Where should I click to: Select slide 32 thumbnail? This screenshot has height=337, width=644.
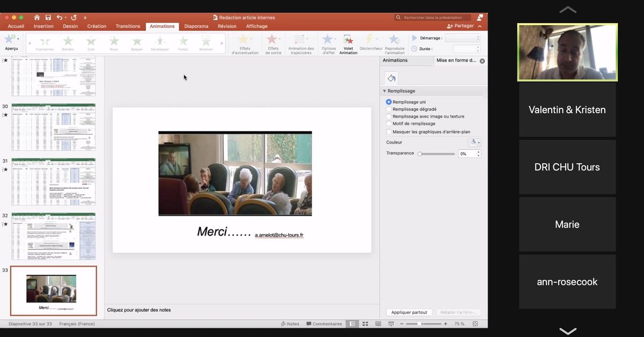click(54, 236)
